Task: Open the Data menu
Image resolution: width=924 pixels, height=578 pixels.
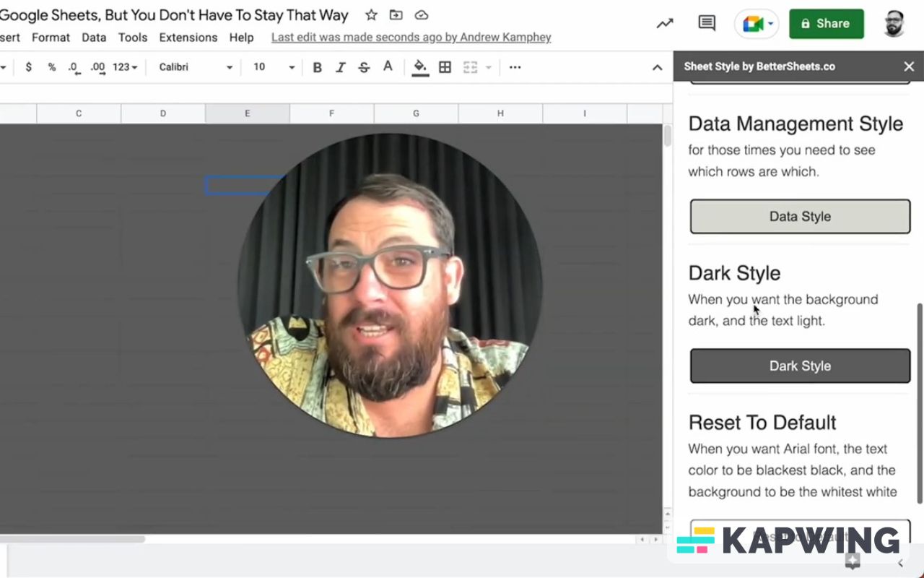Action: pos(94,38)
